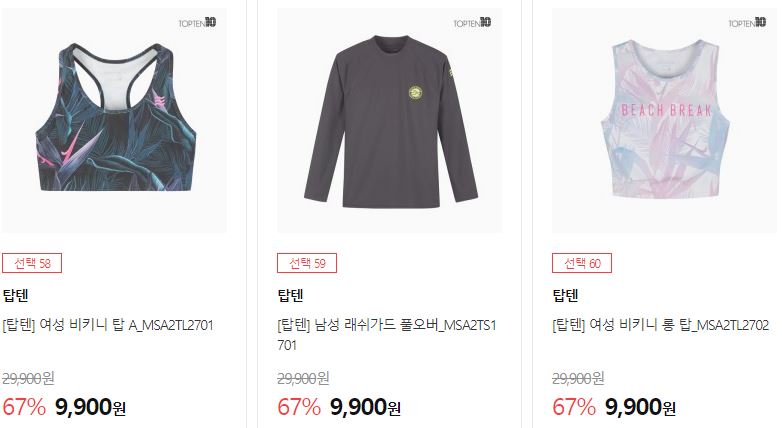Open the floral racerback bikini top photo
This screenshot has height=428, width=782.
tap(114, 120)
